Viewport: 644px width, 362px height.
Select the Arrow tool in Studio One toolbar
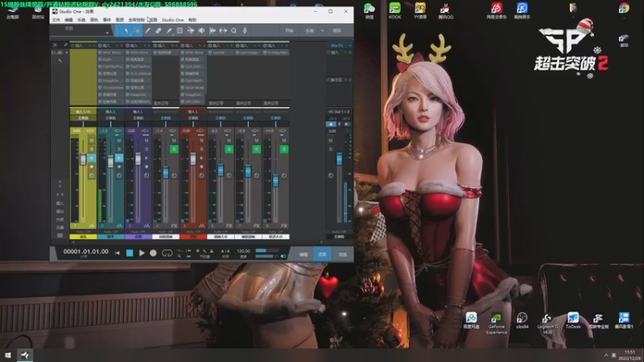pyautogui.click(x=126, y=31)
